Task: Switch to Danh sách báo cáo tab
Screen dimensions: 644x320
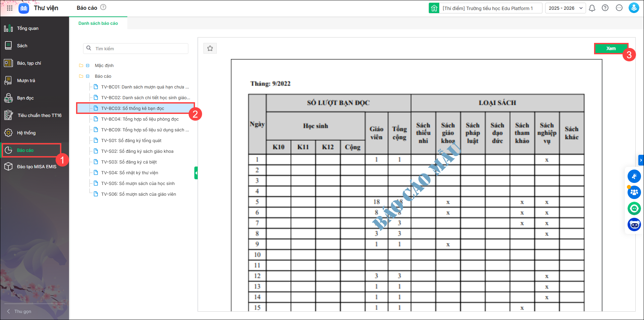Action: click(x=98, y=23)
